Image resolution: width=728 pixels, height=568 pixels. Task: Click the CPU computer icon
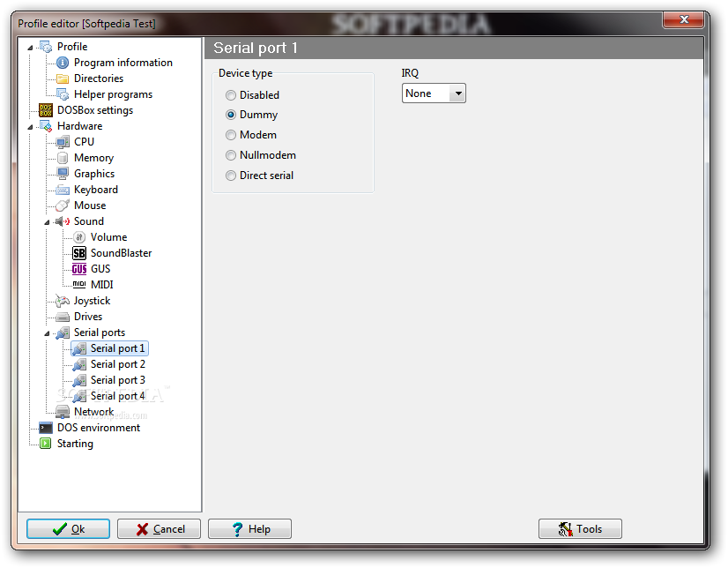click(63, 142)
